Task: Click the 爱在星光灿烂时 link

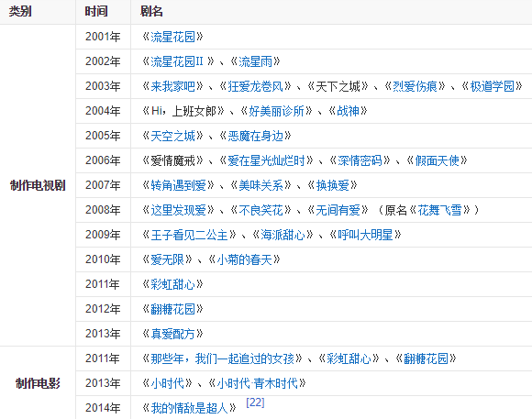Action: click(266, 160)
